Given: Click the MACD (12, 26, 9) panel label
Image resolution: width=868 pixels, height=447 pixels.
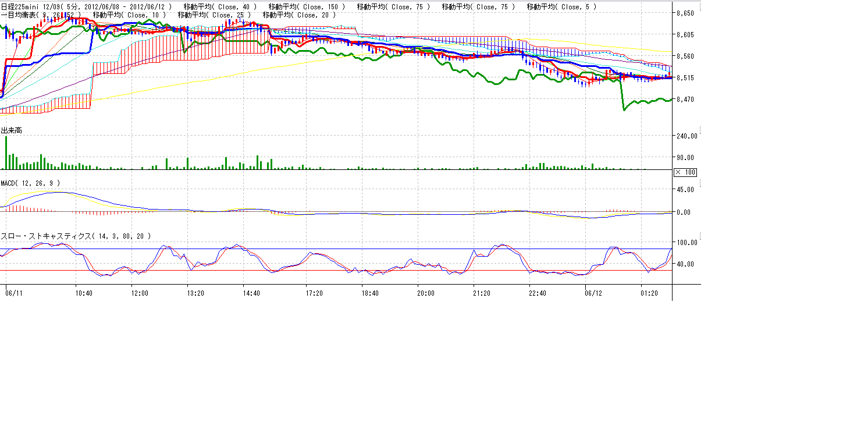Looking at the screenshot, I should click(30, 183).
